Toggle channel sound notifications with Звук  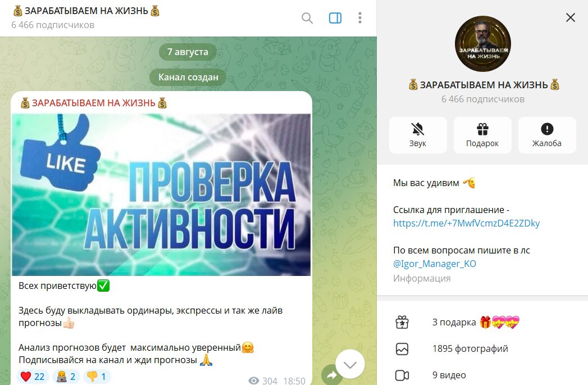[x=418, y=135]
